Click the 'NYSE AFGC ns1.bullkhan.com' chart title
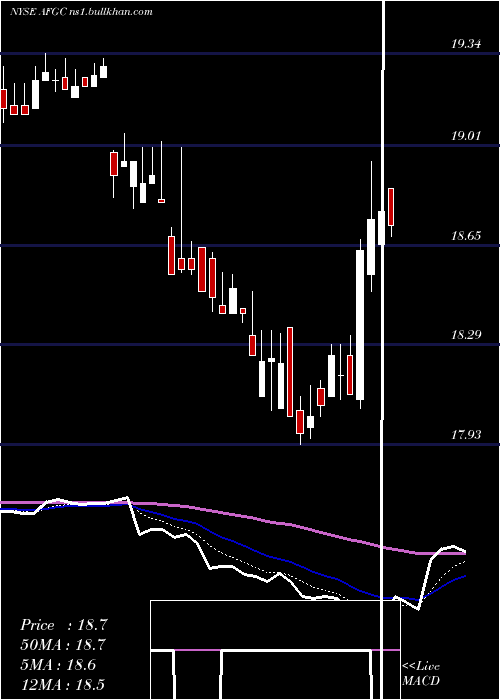 click(x=81, y=12)
